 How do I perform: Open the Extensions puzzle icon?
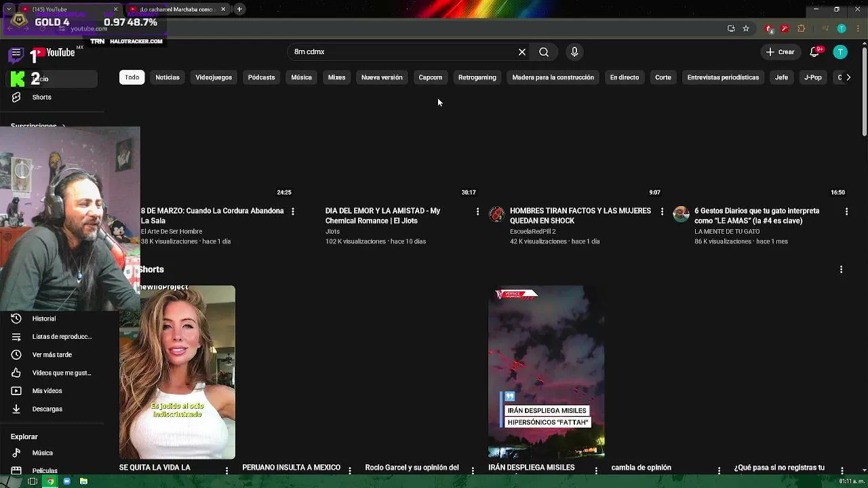click(801, 28)
